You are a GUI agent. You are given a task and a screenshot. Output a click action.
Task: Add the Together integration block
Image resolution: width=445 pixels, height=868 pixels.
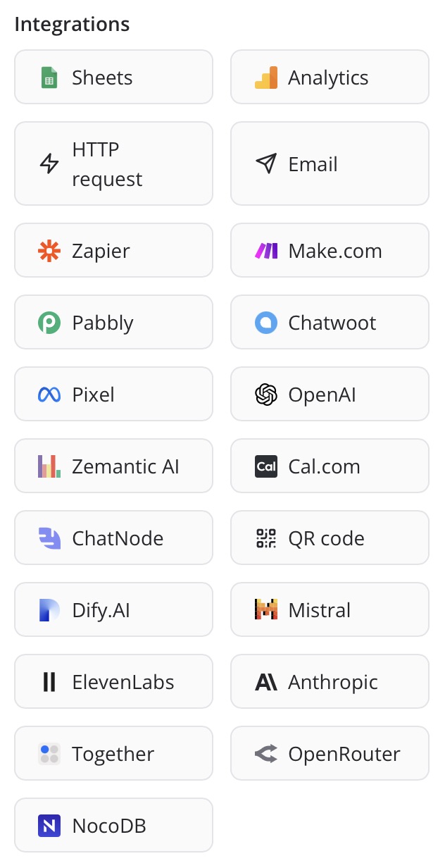point(113,754)
